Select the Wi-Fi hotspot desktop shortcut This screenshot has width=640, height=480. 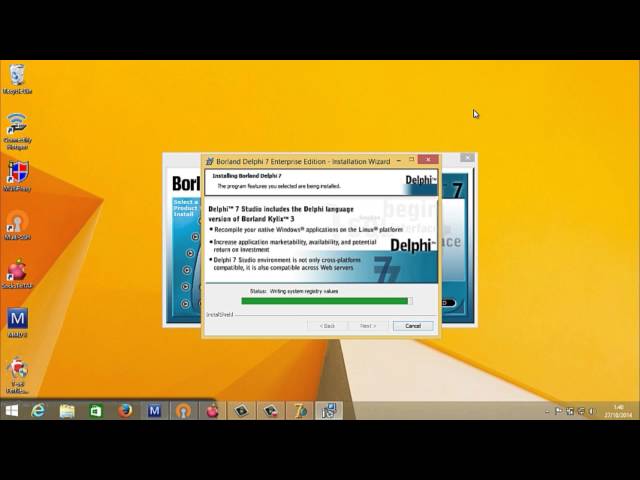[17, 132]
